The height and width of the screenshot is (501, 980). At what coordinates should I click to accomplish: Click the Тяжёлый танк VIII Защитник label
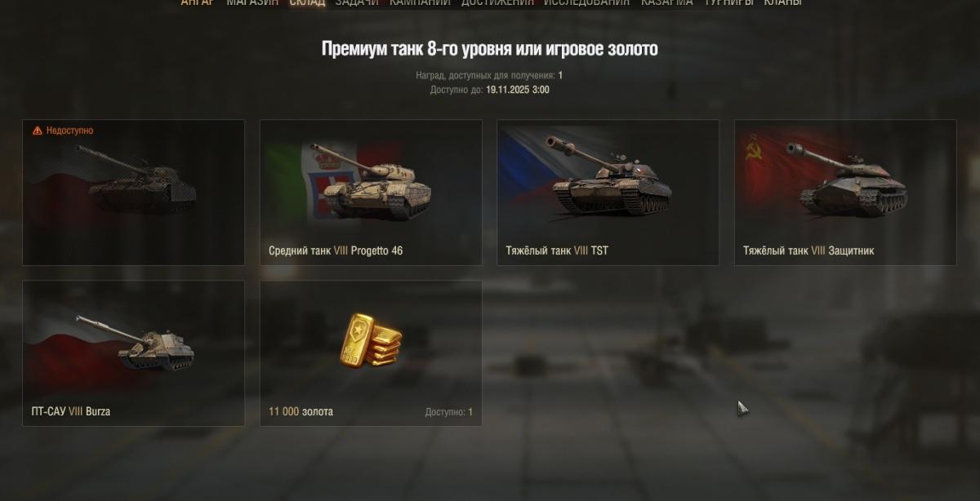coord(808,250)
